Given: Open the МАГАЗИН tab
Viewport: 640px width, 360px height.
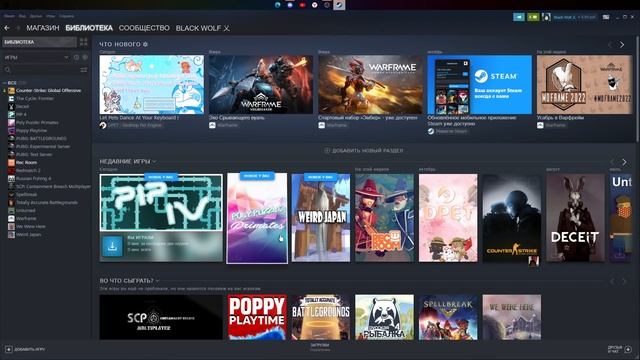Looking at the screenshot, I should pos(43,28).
